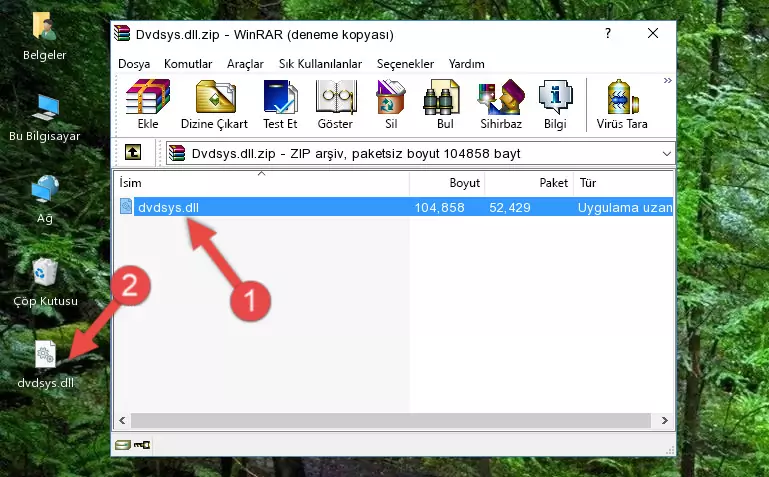
Task: Run Test Et on the archive
Action: pos(280,104)
